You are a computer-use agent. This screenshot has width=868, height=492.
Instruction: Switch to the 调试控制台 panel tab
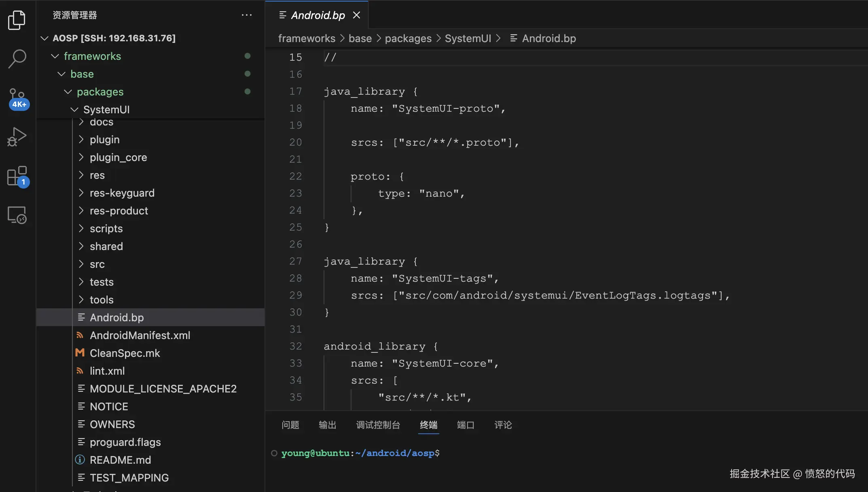pos(378,425)
